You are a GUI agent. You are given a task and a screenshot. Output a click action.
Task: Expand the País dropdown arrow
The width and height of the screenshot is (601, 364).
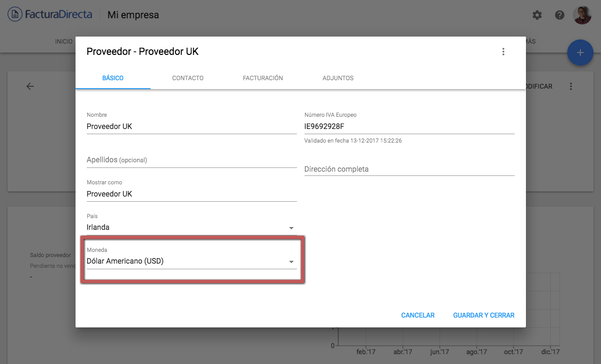click(291, 228)
